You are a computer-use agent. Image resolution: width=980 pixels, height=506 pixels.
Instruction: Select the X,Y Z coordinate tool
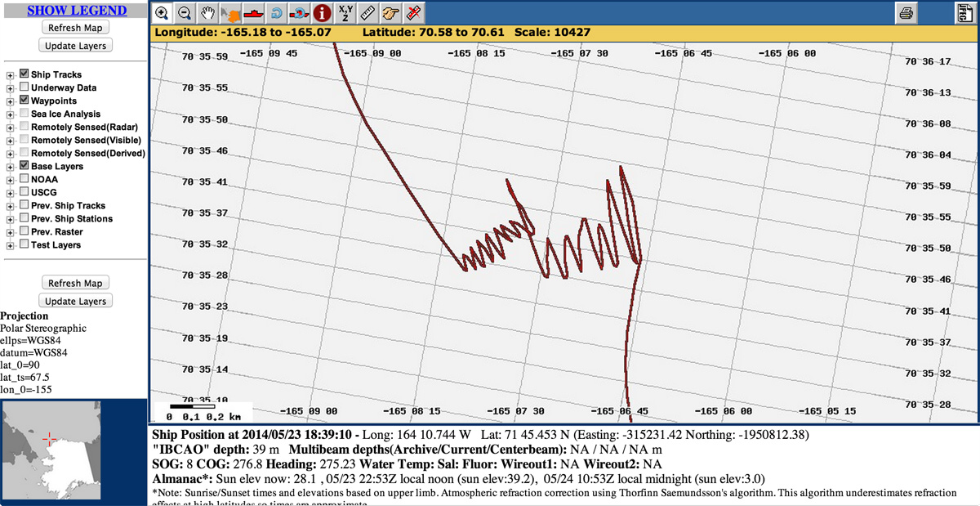click(345, 13)
